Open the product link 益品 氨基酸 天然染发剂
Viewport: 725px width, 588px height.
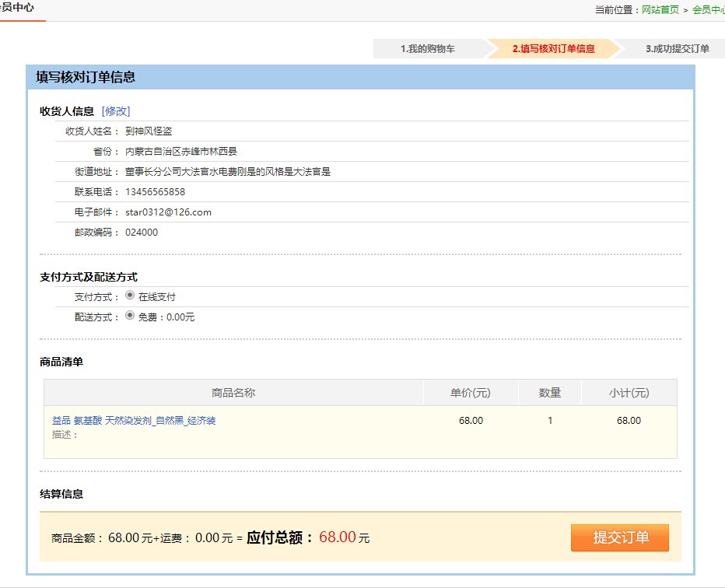tap(134, 420)
